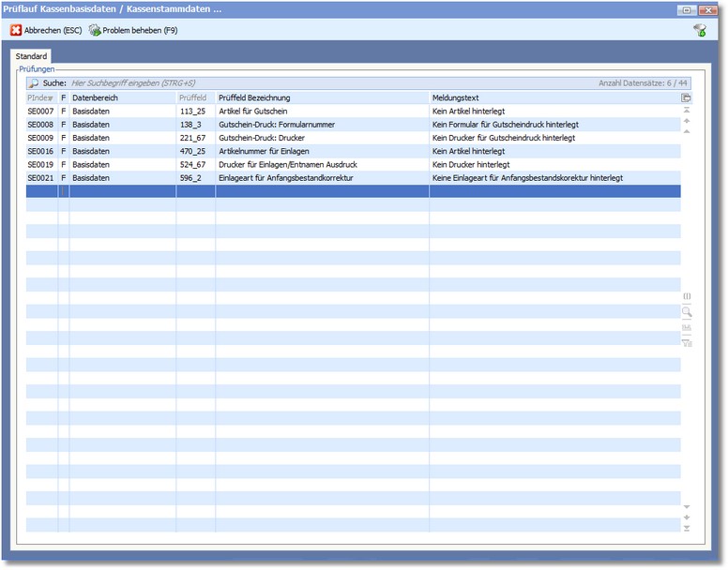Click the help icon at top right
The width and height of the screenshot is (728, 570).
tap(699, 31)
